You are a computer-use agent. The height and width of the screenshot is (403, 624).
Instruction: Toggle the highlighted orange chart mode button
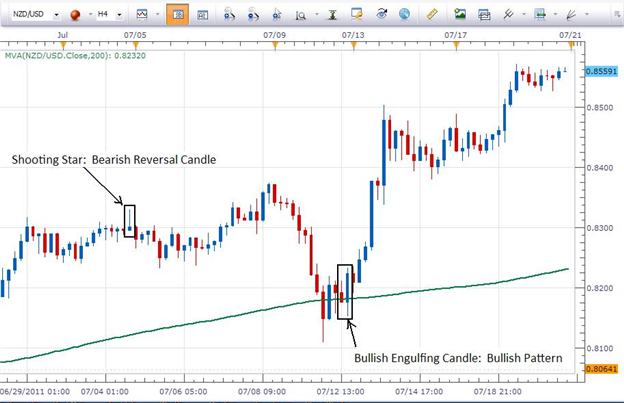pyautogui.click(x=177, y=15)
